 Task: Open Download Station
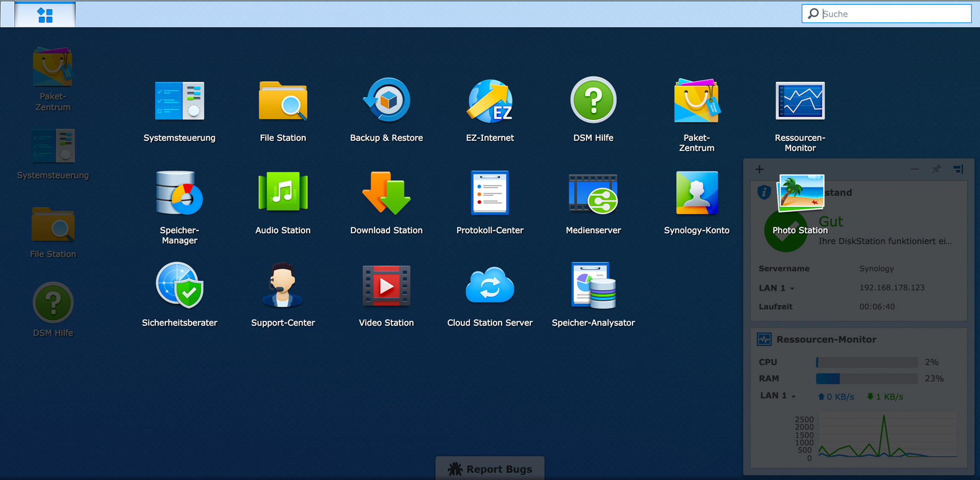pos(386,193)
